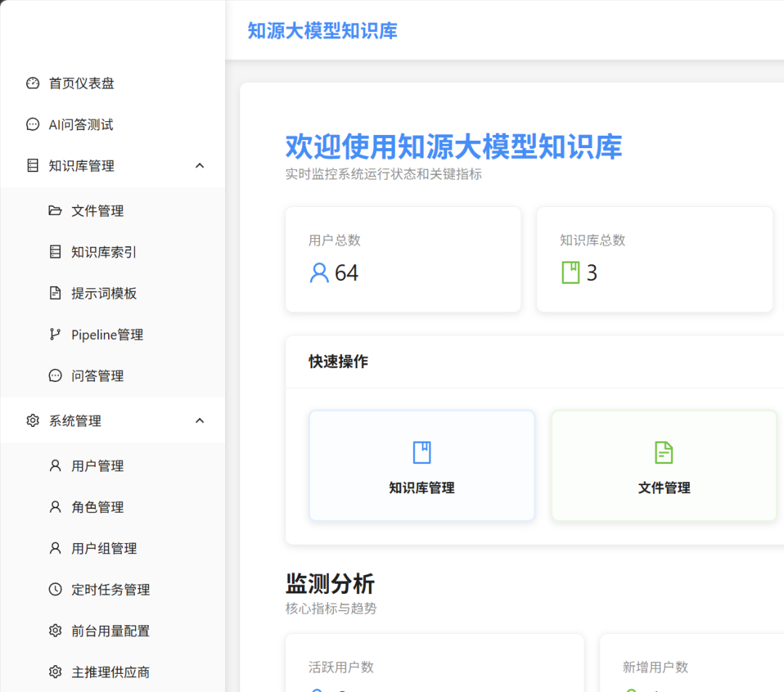The width and height of the screenshot is (784, 692).
Task: Click the gear icon beside 主推理供应商
Action: tap(55, 672)
